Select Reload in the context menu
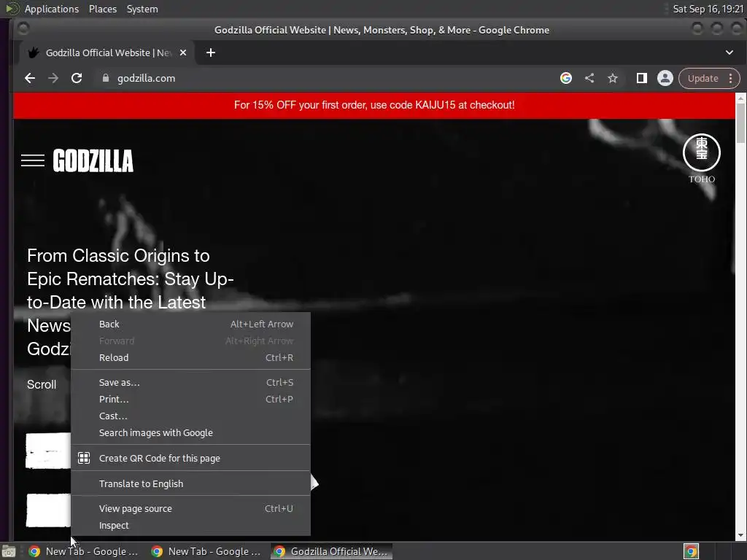 (190, 357)
